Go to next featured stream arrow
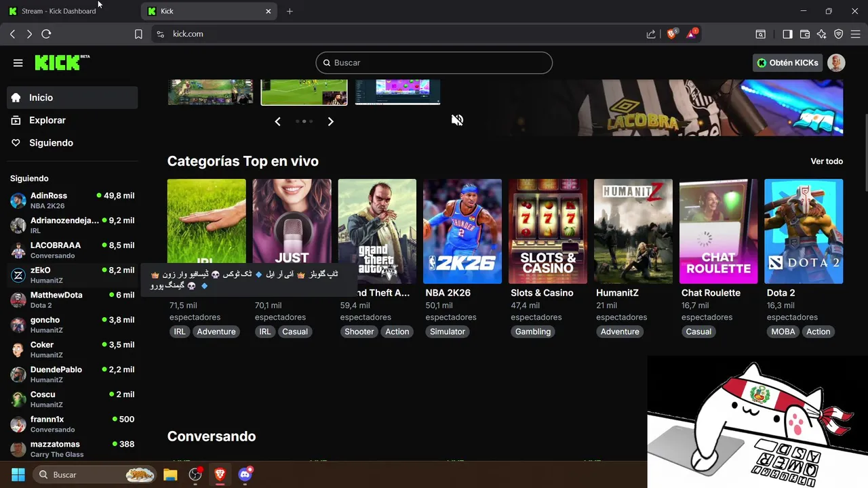Image resolution: width=868 pixels, height=488 pixels. (330, 121)
